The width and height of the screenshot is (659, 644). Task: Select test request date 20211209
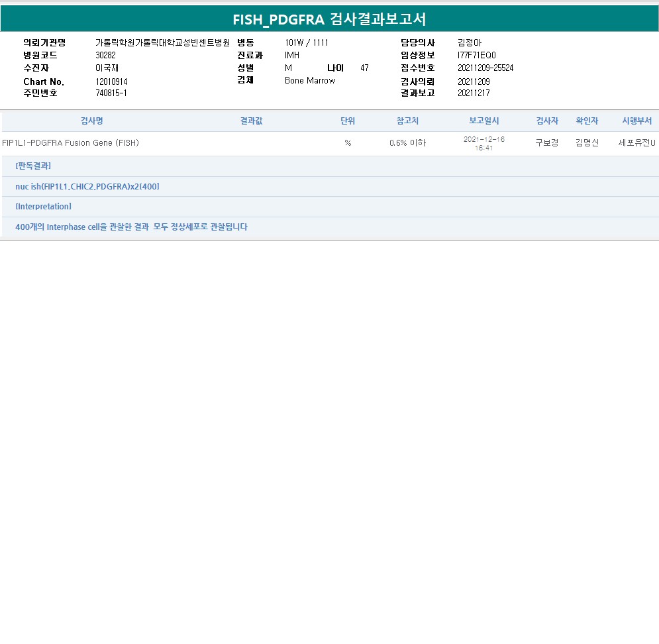tap(474, 81)
